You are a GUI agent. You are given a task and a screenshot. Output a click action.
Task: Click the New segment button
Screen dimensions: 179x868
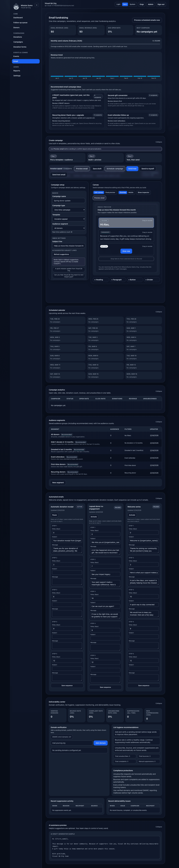click(58, 483)
